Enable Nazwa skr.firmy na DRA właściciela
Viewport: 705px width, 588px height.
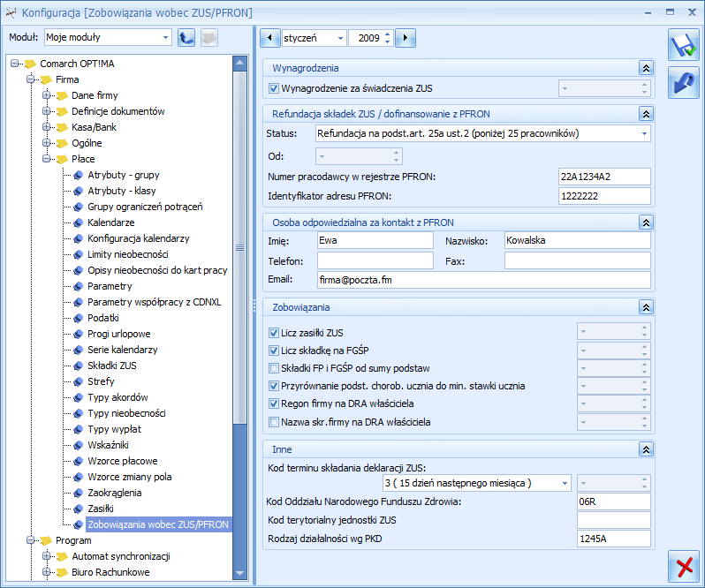tap(273, 422)
